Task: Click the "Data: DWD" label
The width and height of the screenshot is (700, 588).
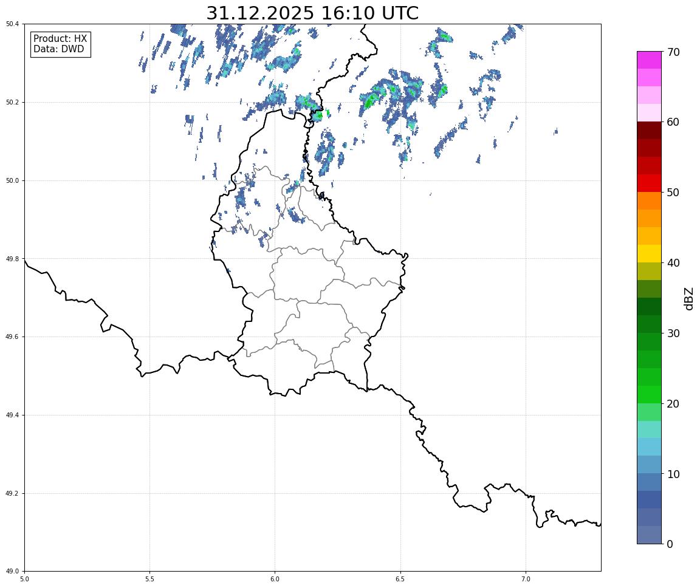Action: [x=58, y=49]
